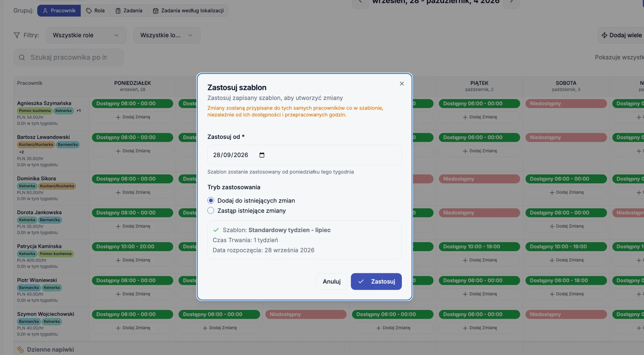Click the lightning icon on Dodaj wiele
The width and height of the screenshot is (644, 355).
coord(604,35)
